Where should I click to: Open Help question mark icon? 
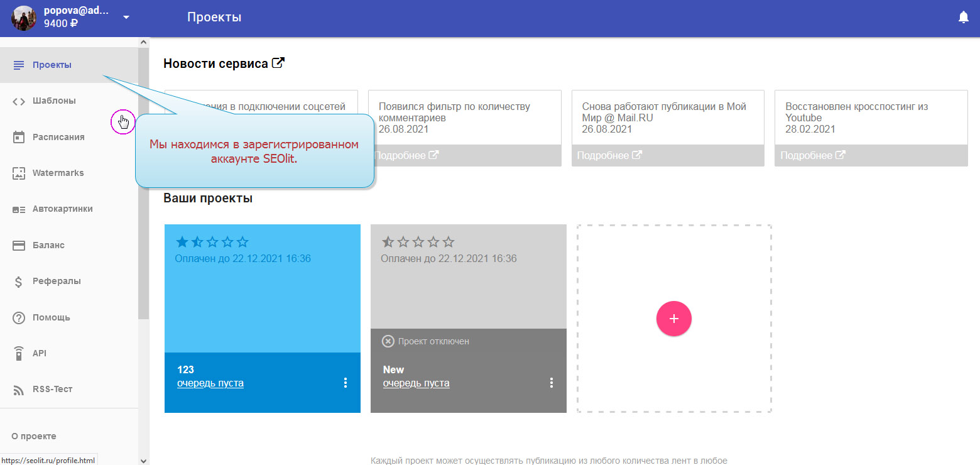(19, 317)
